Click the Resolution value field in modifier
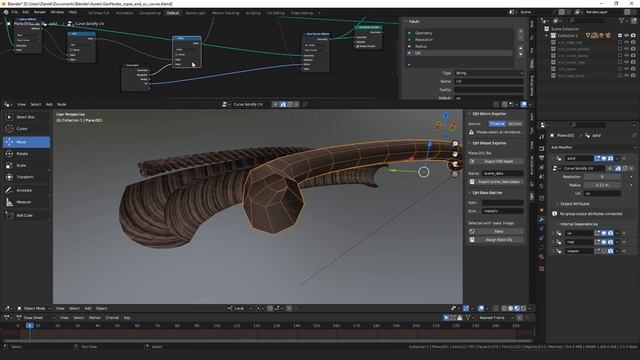The width and height of the screenshot is (640, 360). 602,177
